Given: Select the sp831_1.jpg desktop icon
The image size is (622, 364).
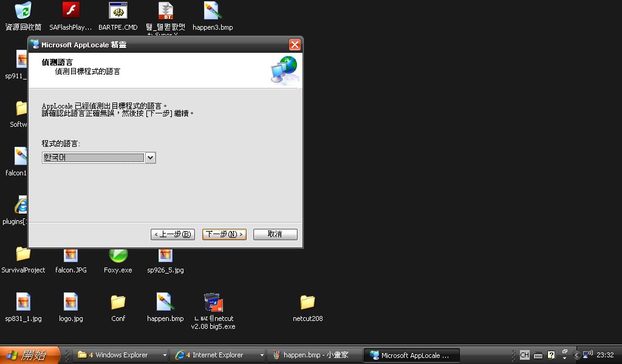Looking at the screenshot, I should pyautogui.click(x=23, y=303).
